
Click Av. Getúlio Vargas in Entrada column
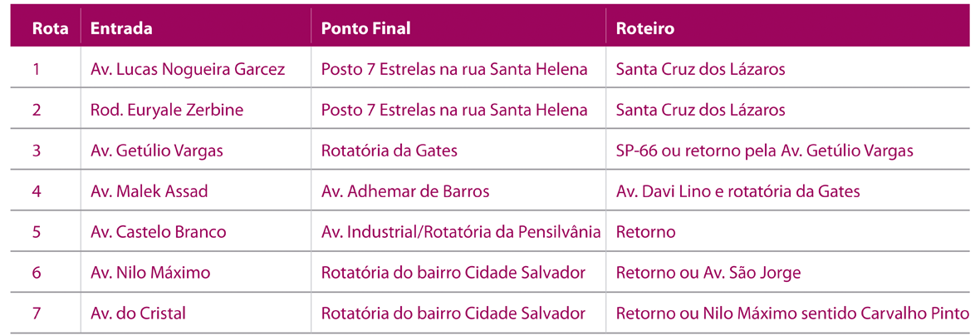pos(157,151)
